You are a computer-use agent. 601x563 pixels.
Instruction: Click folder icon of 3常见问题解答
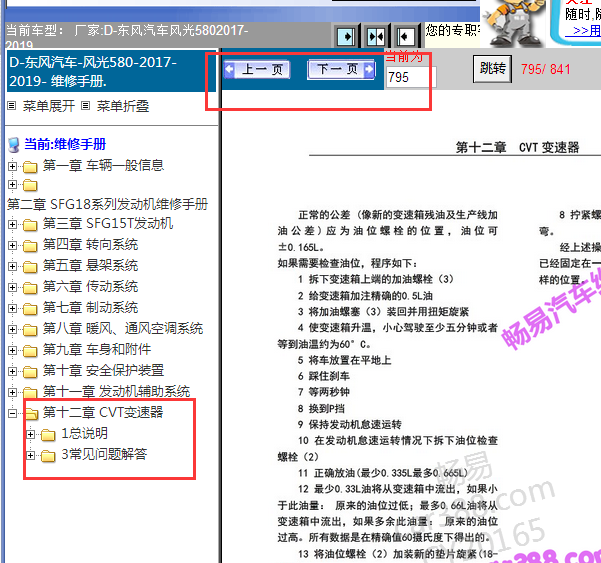click(x=48, y=456)
